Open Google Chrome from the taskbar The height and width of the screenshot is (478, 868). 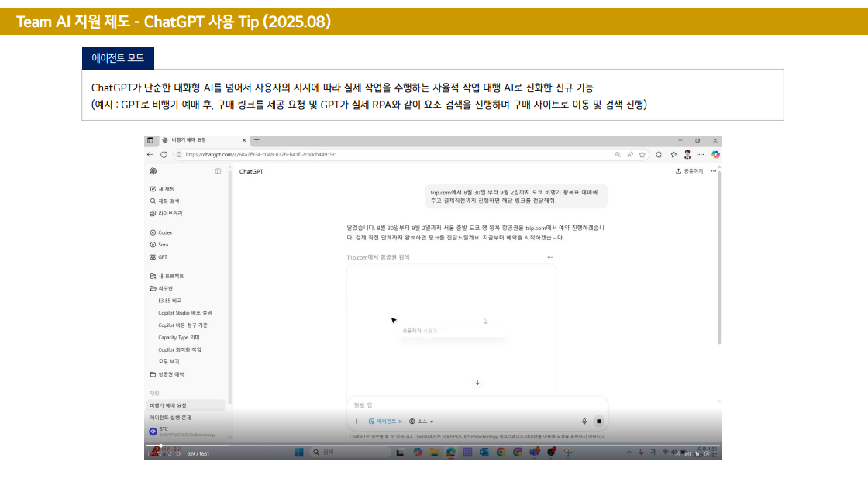click(x=501, y=452)
